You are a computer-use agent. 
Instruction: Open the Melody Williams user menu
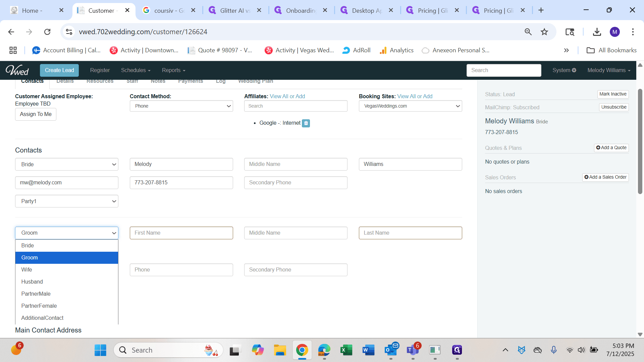click(609, 70)
